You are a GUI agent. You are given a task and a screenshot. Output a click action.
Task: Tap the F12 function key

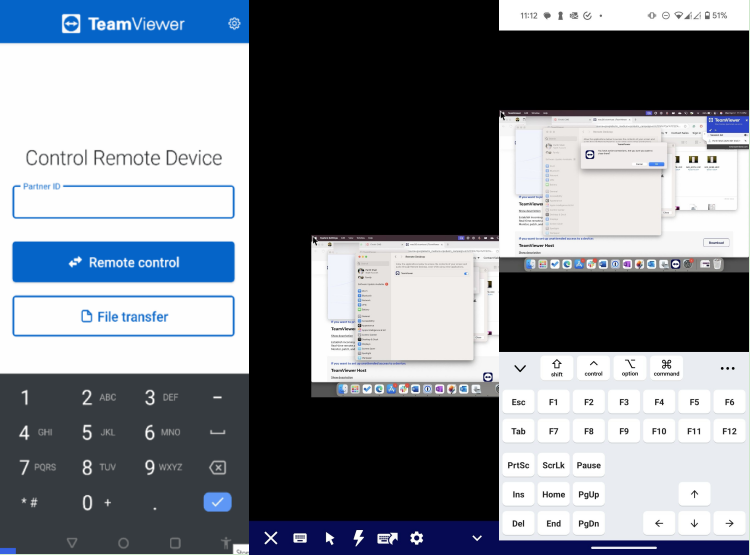coord(729,431)
